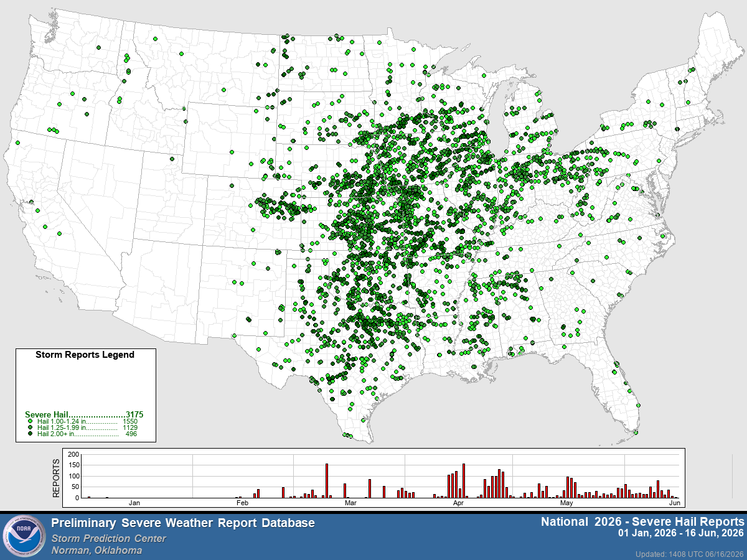Click the Storm Prediction Center text
747x560 pixels.
(x=109, y=538)
